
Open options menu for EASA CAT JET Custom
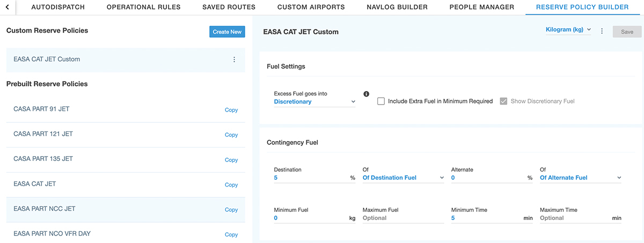[234, 60]
